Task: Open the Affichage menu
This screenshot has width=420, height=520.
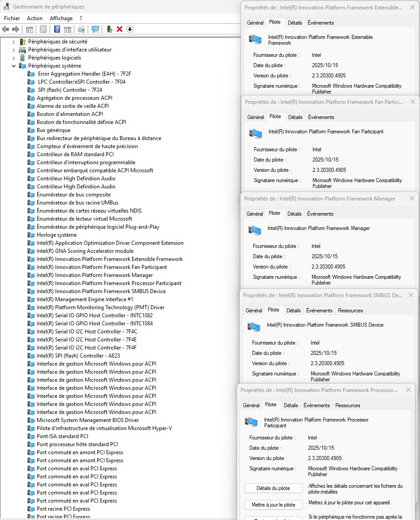Action: click(x=61, y=18)
